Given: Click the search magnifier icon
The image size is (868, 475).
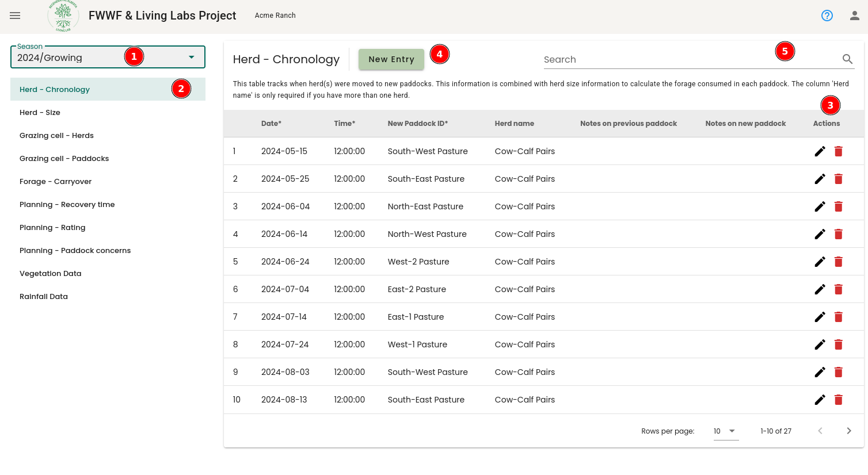Looking at the screenshot, I should 847,59.
